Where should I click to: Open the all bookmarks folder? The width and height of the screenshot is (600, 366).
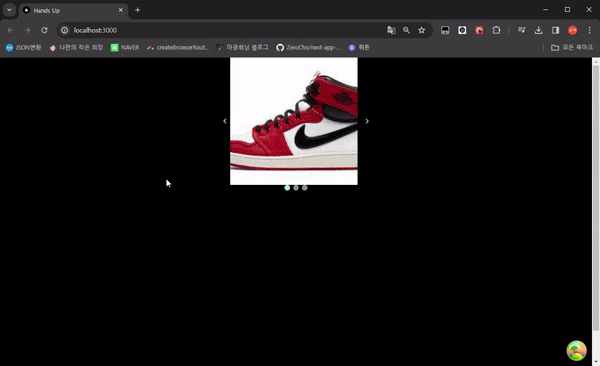[572, 47]
